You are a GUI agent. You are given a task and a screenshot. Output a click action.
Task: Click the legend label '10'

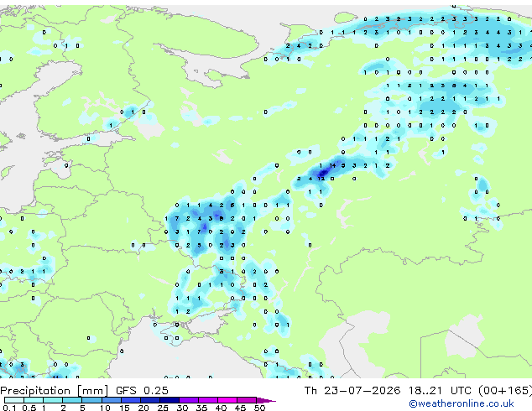tap(105, 408)
